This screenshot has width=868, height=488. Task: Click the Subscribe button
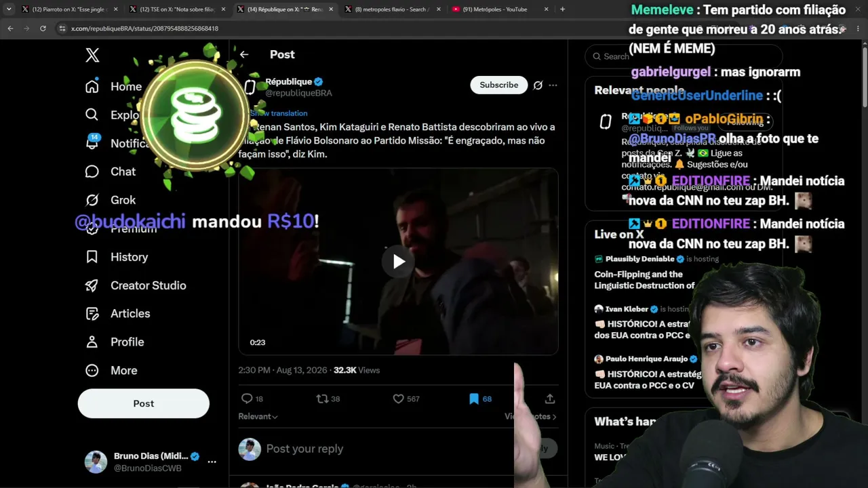coord(499,85)
